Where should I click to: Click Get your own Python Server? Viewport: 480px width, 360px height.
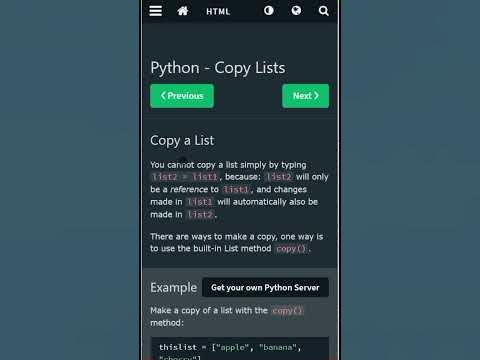pos(265,287)
